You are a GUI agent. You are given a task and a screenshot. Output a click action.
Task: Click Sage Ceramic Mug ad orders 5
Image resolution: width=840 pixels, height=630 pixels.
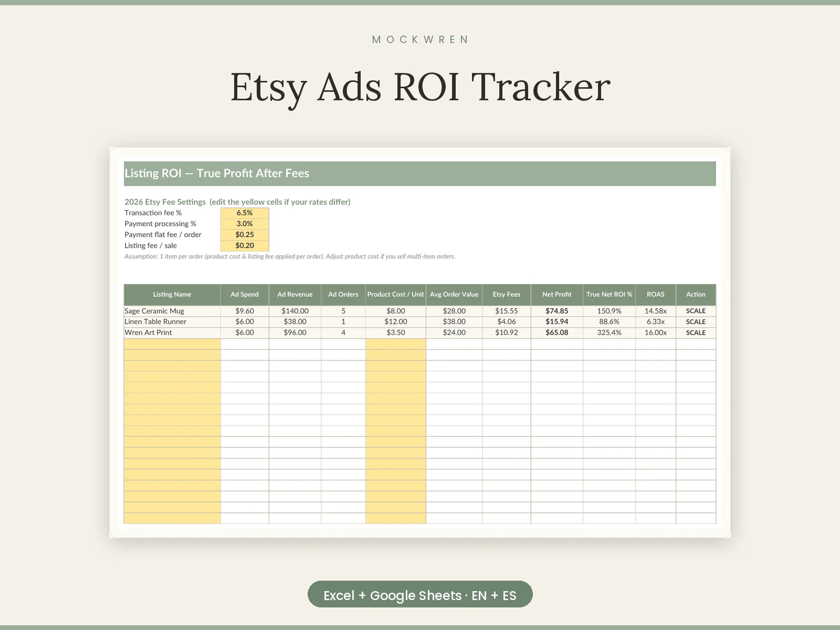point(343,311)
